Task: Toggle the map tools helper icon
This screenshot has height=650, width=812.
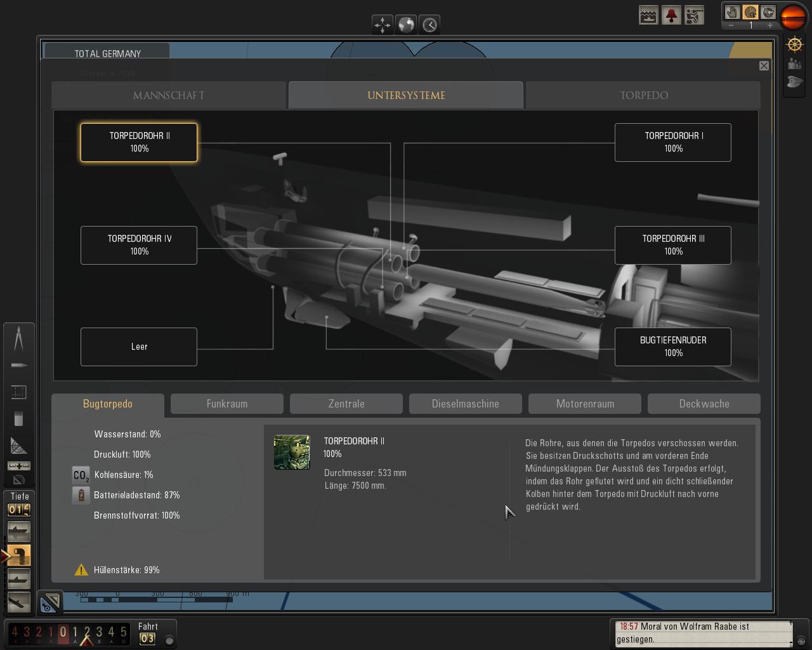Action: pos(50,601)
